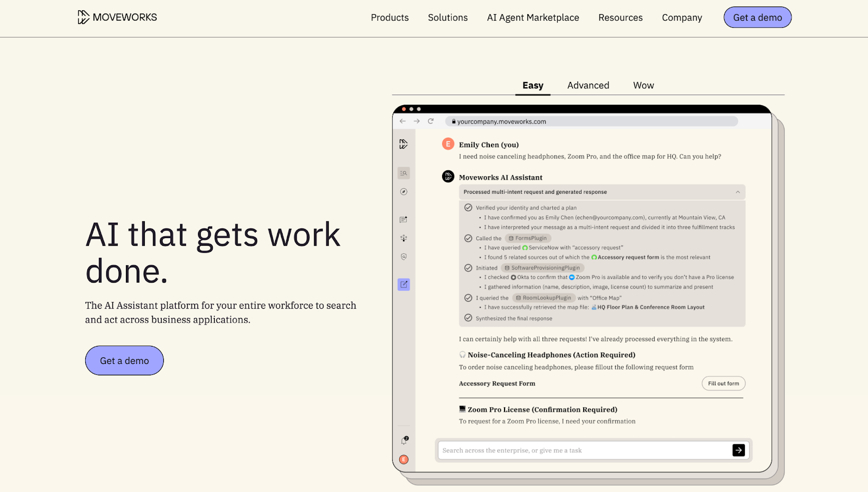This screenshot has height=492, width=868.
Task: Open the notifications bell in the sidebar
Action: [404, 440]
